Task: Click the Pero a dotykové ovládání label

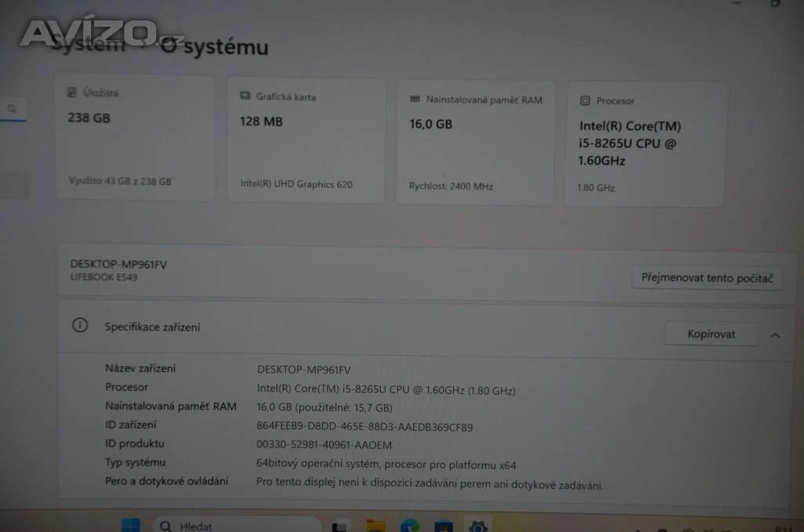Action: pos(166,481)
